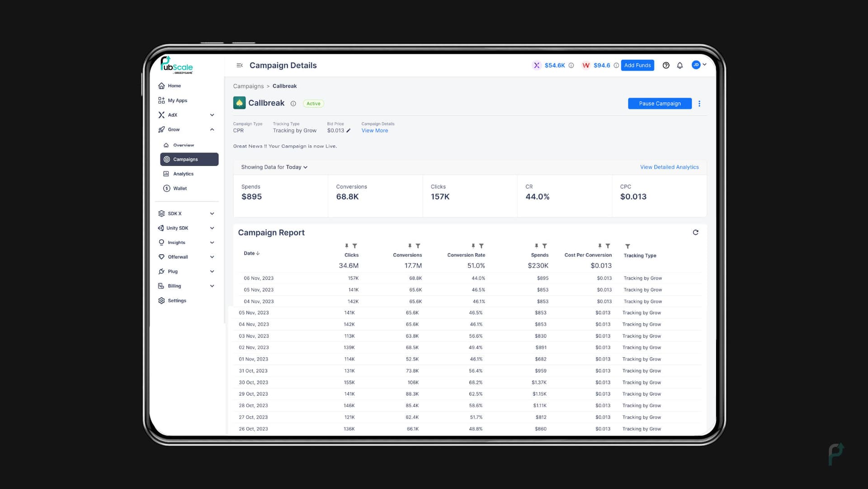Click the notification bell icon

click(680, 65)
